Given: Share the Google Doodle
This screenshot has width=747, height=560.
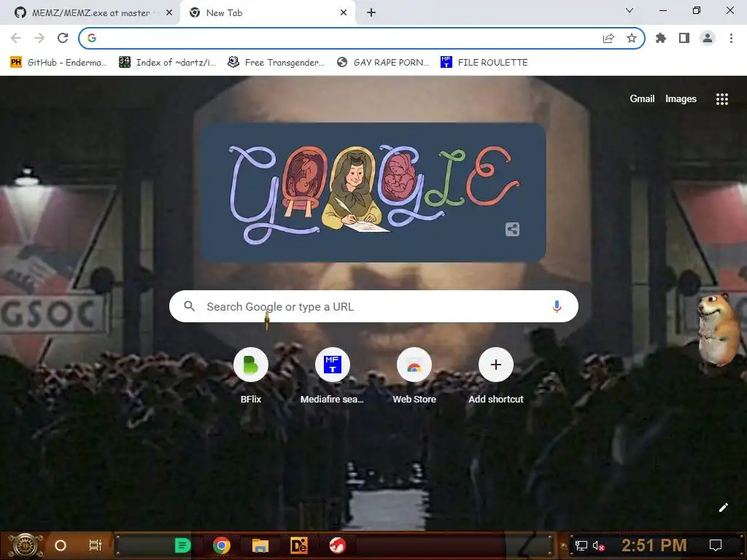Looking at the screenshot, I should 512,230.
